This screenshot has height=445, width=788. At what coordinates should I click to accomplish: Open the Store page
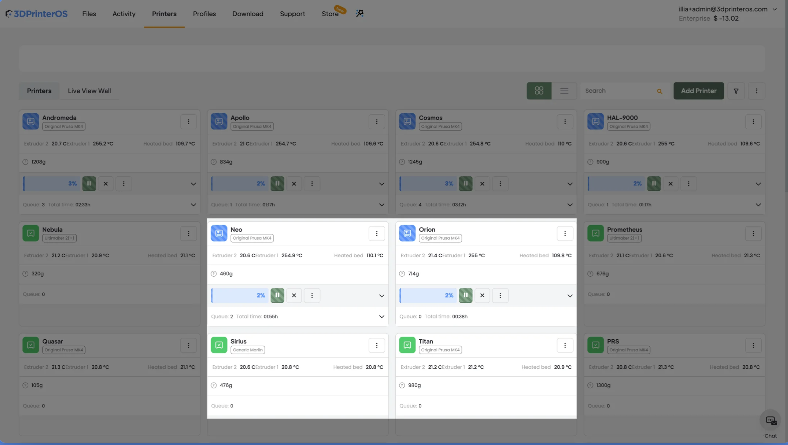tap(330, 14)
